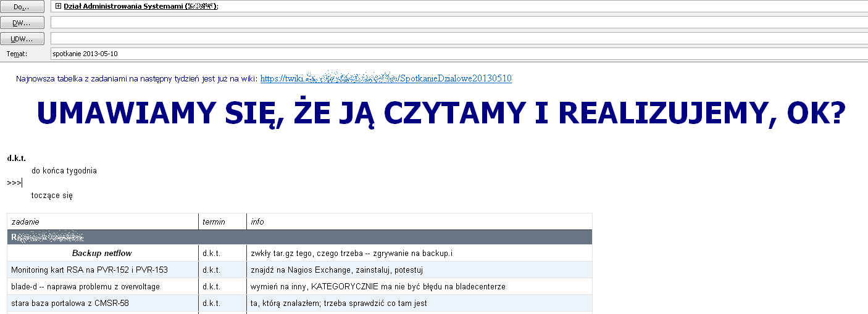Screen dimensions: 868x314
Task: Open the SpotkanieDzialowe20130510 wiki link
Action: coord(386,79)
